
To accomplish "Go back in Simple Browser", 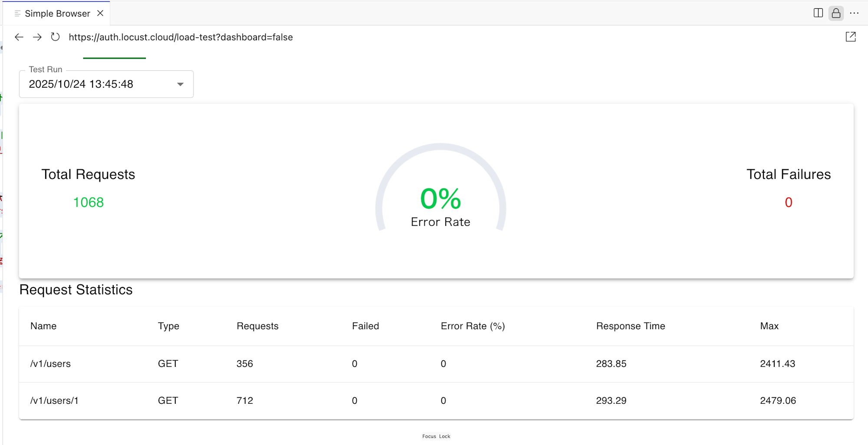I will 19,37.
